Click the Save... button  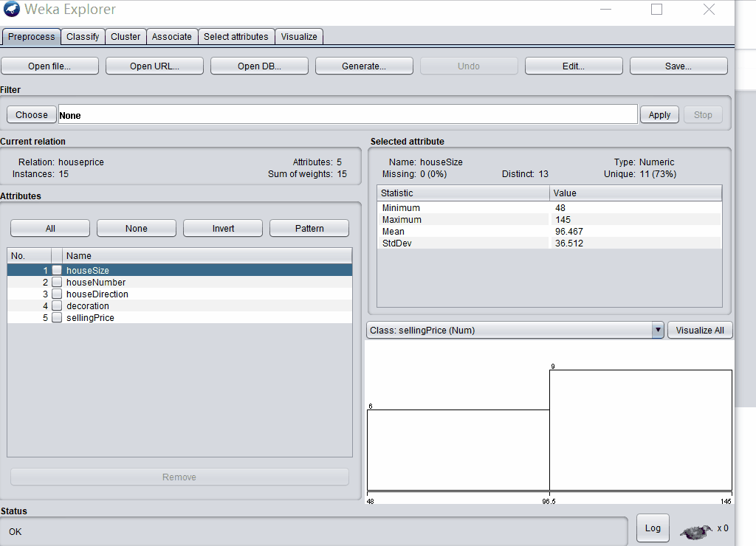[678, 66]
